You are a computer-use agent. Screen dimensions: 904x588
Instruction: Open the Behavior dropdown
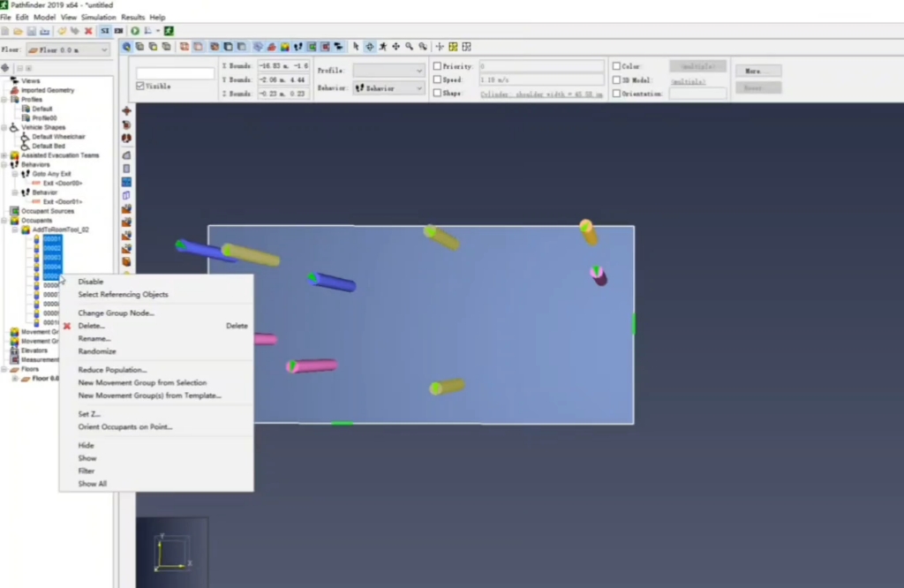[x=388, y=88]
